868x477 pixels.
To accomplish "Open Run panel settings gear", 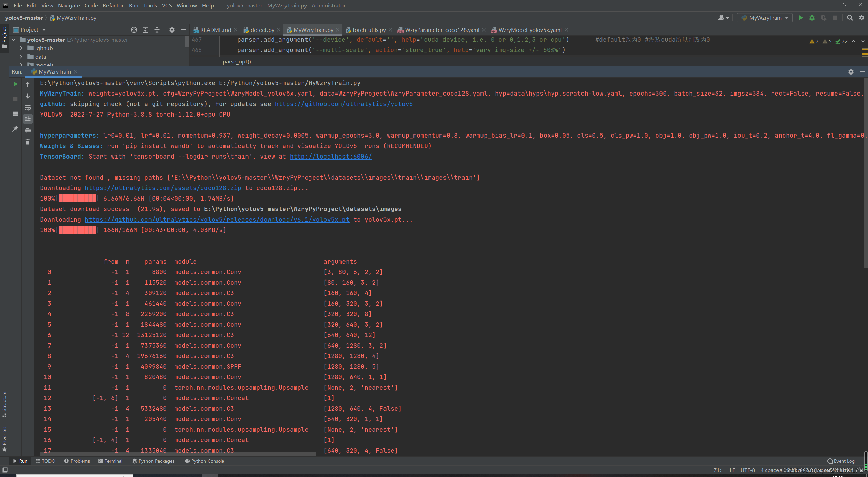I will coord(851,72).
